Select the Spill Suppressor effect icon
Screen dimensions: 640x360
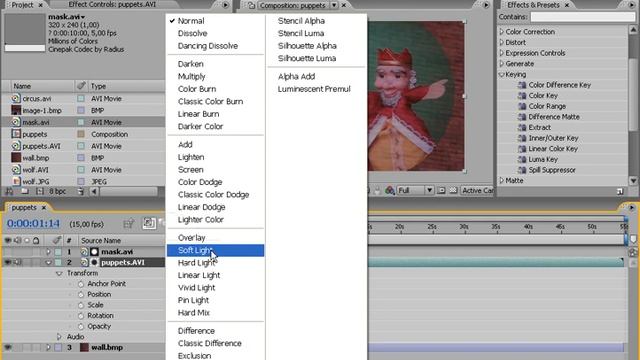pos(522,170)
